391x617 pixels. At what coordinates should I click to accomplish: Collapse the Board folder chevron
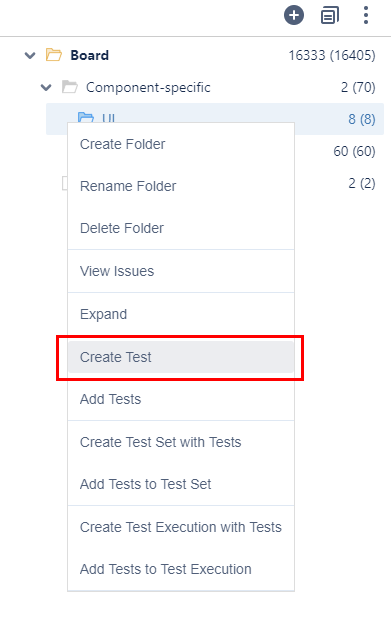tap(30, 55)
